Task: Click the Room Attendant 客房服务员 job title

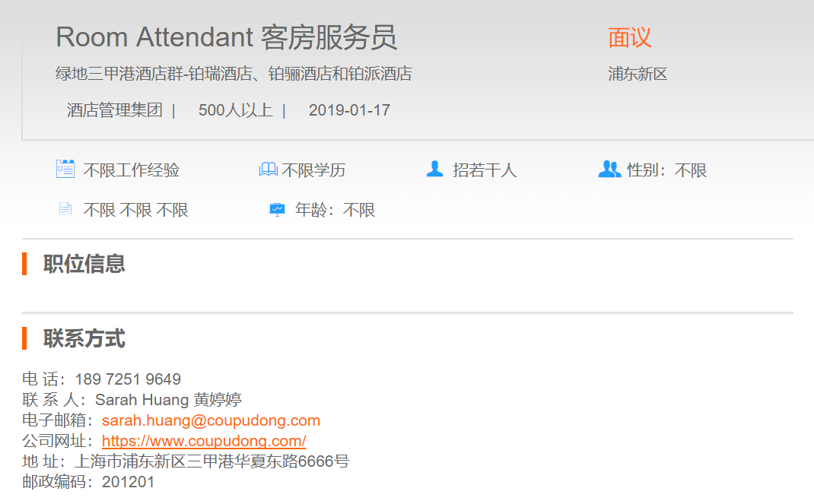Action: (226, 37)
